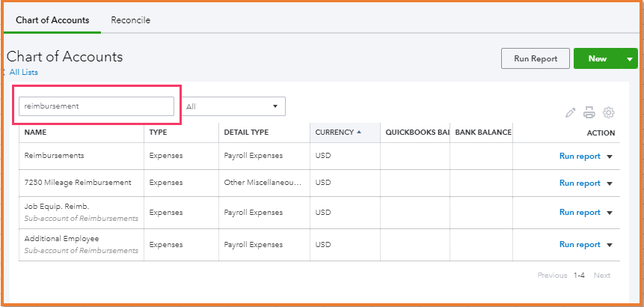Viewport: 644px width, 307px height.
Task: Run report for Job Equip. Reimb.
Action: point(580,213)
